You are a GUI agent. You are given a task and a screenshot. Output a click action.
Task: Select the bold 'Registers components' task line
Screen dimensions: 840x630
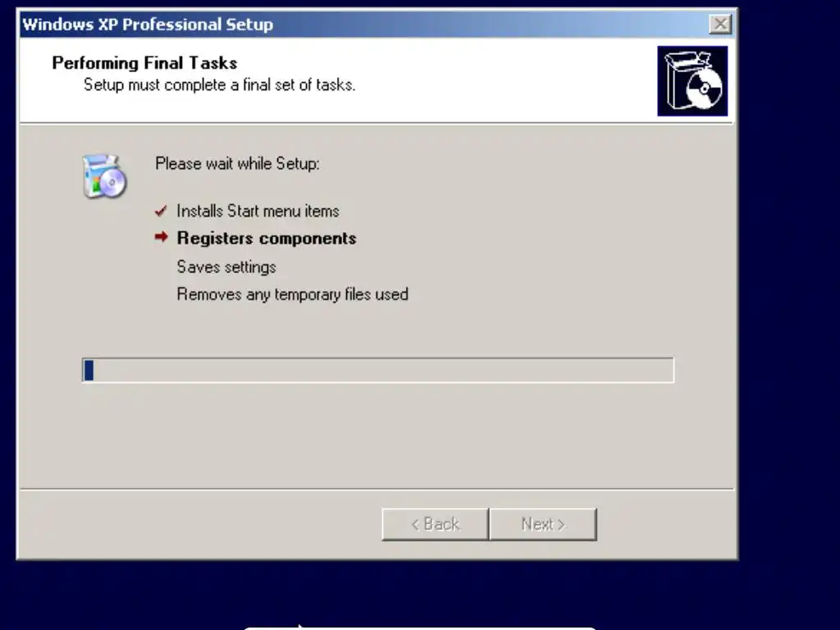pyautogui.click(x=267, y=239)
